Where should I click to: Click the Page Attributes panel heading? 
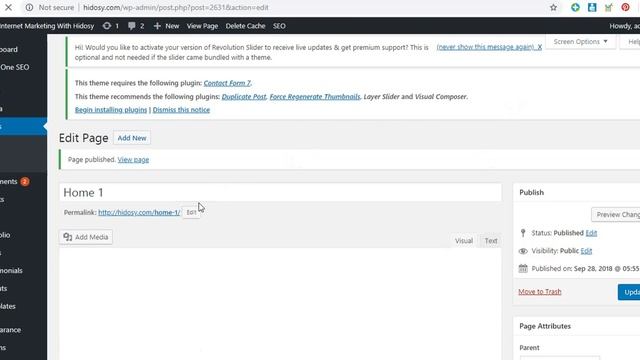[545, 326]
